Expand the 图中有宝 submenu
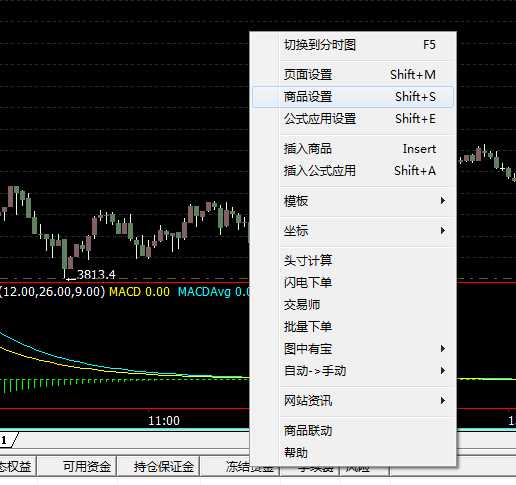This screenshot has width=516, height=485. point(353,349)
